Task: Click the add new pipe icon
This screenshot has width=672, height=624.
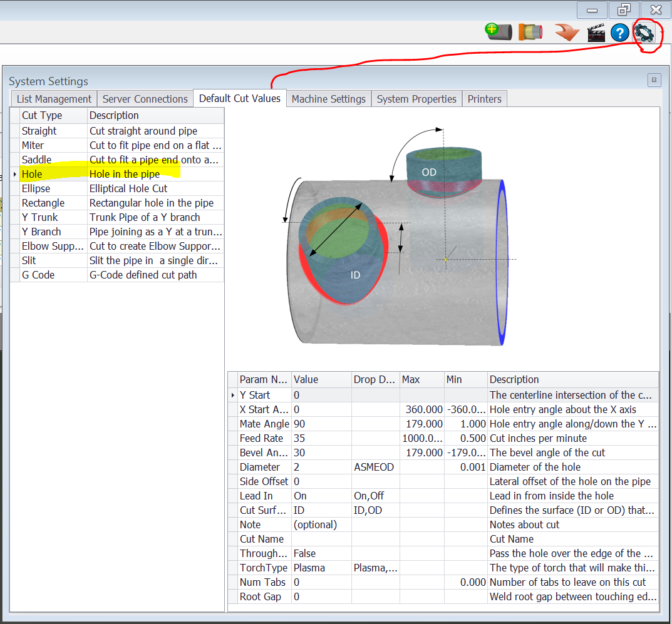Action: click(499, 32)
